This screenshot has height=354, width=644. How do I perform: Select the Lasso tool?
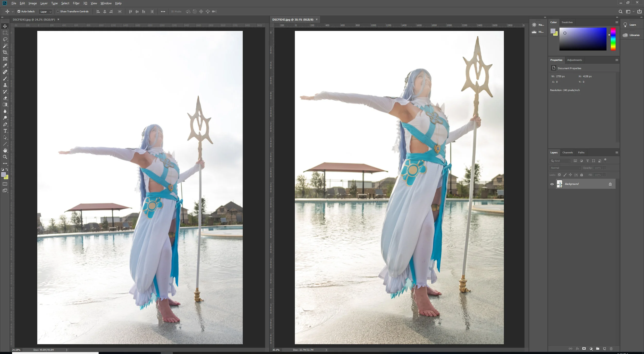click(5, 39)
